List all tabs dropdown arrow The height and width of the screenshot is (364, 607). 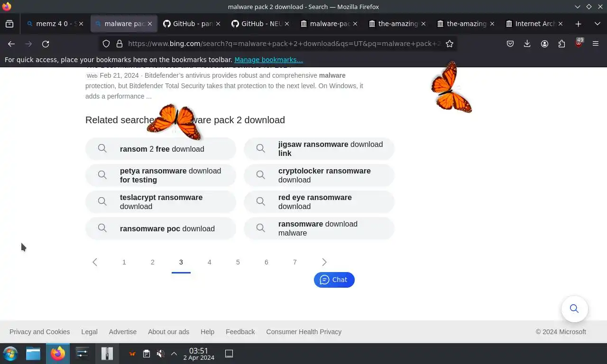[x=597, y=24]
